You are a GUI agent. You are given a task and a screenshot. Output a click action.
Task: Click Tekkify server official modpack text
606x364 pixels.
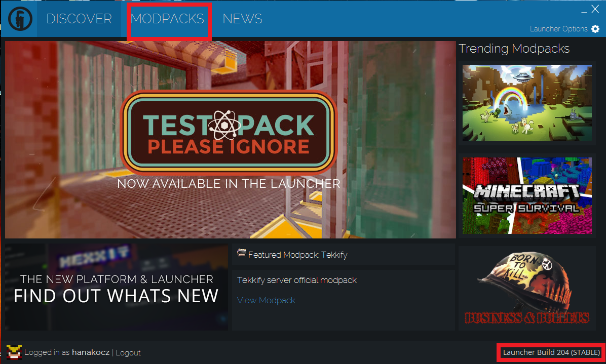point(297,280)
